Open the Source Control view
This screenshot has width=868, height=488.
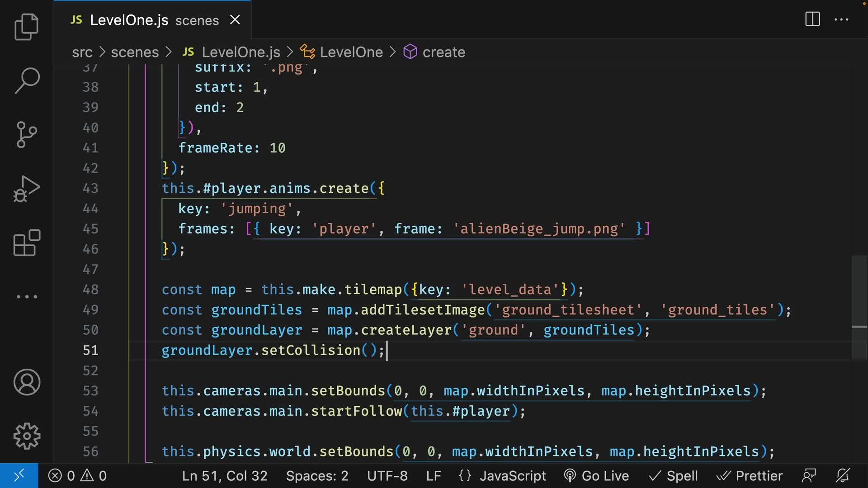pyautogui.click(x=27, y=135)
